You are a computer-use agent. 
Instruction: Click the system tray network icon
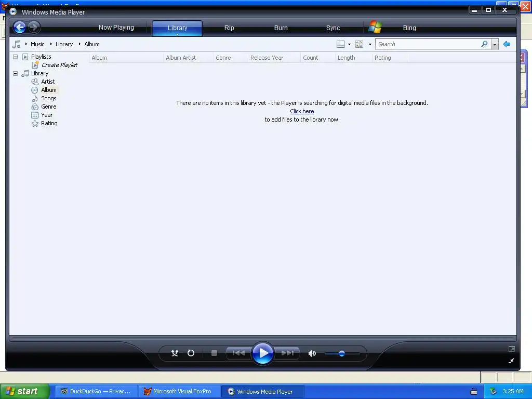(x=493, y=391)
